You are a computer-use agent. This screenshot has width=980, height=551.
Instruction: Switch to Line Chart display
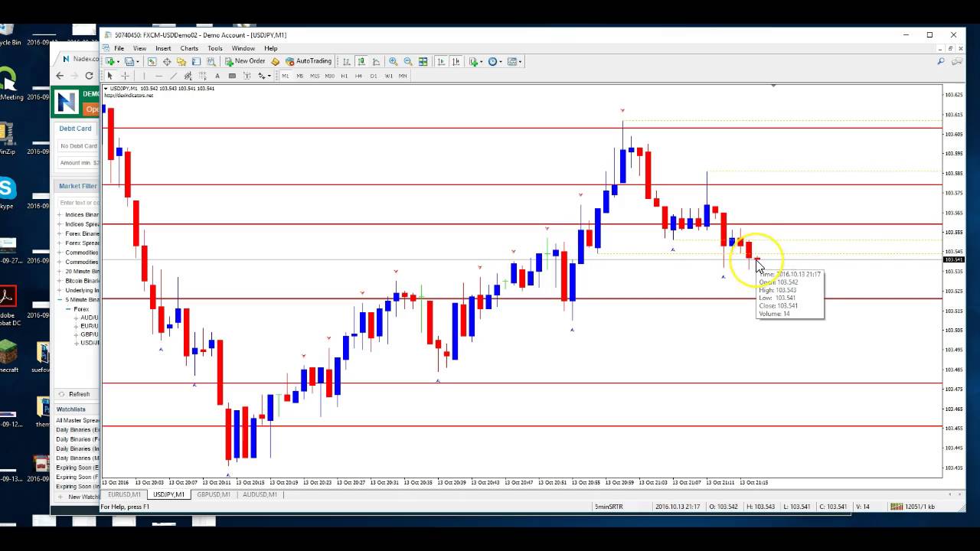click(x=376, y=61)
